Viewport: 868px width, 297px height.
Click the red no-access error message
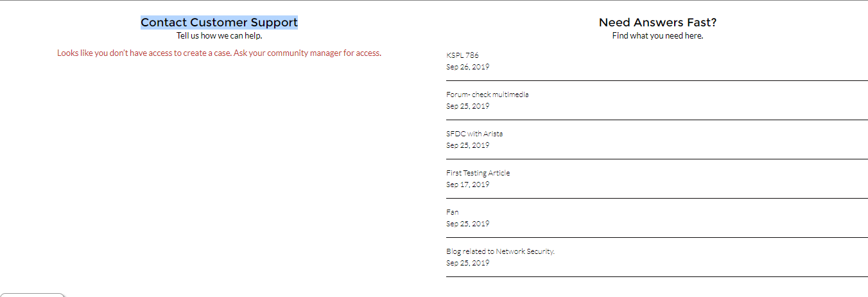tap(219, 53)
